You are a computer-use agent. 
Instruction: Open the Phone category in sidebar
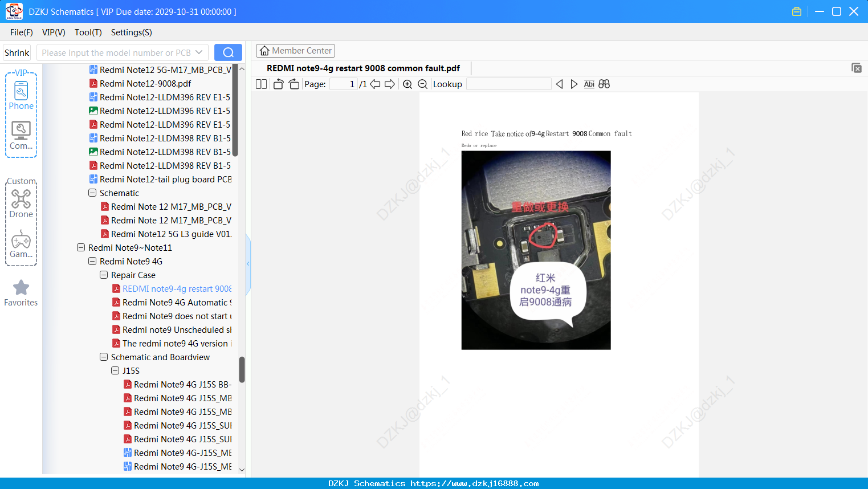coord(21,95)
